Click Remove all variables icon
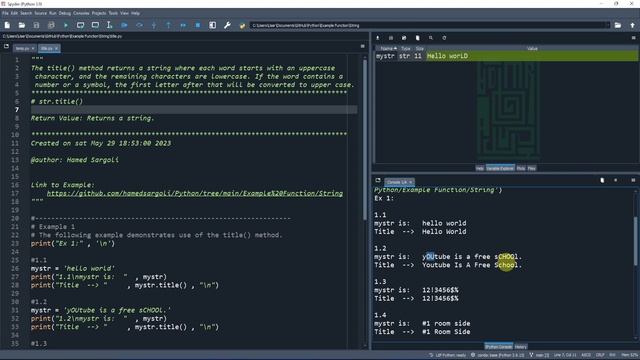Image resolution: width=640 pixels, height=360 pixels. click(x=418, y=38)
